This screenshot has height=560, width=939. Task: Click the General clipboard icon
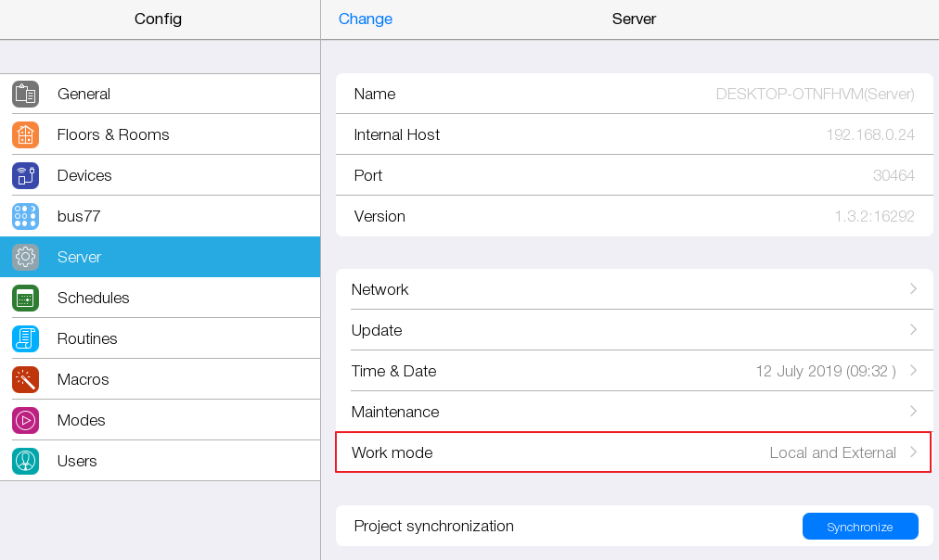click(x=26, y=94)
